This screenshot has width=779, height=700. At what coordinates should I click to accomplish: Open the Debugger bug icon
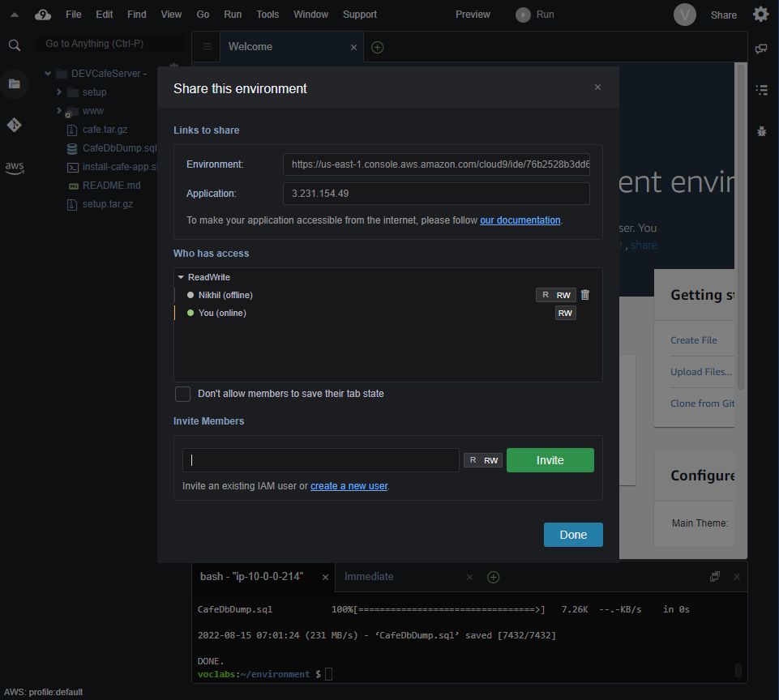[x=762, y=131]
